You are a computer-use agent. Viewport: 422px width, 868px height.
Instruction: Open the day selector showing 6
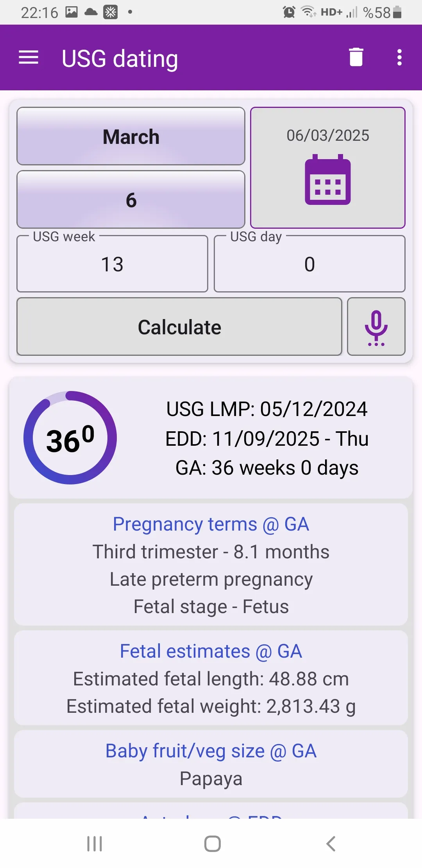(x=131, y=200)
